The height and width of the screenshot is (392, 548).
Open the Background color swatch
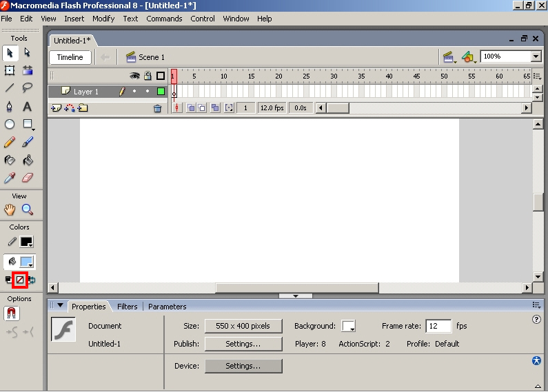coord(348,327)
